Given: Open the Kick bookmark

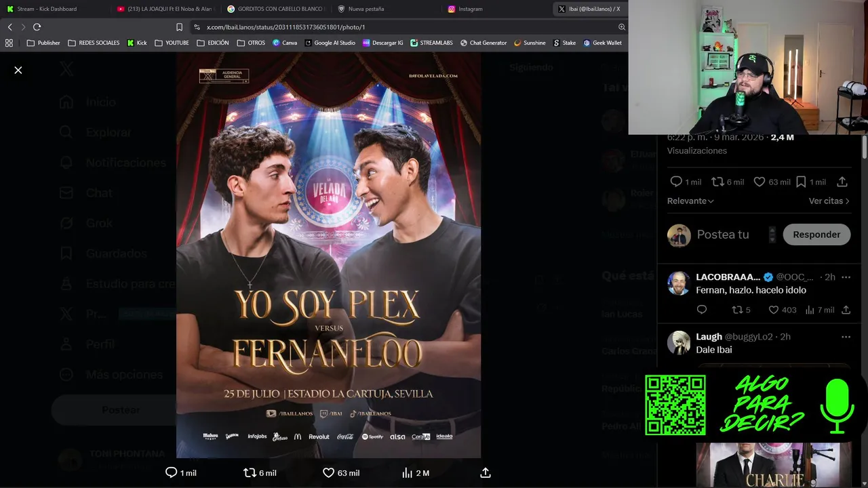Looking at the screenshot, I should 137,43.
